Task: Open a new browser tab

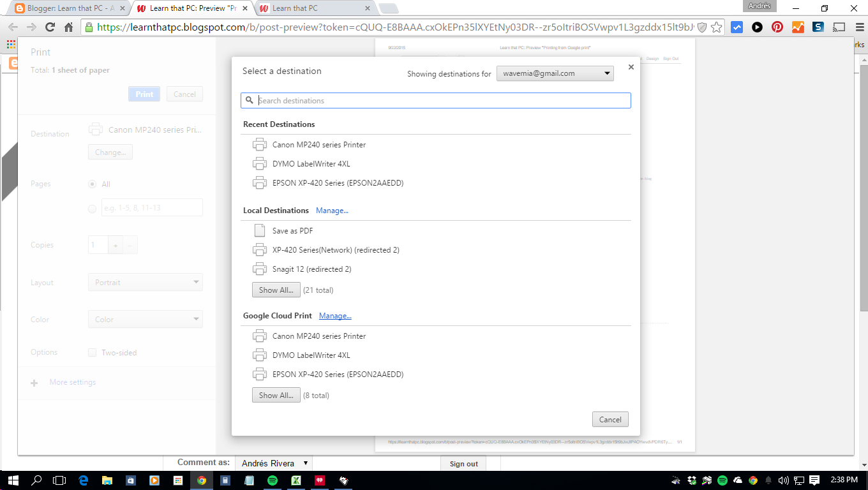Action: [388, 8]
